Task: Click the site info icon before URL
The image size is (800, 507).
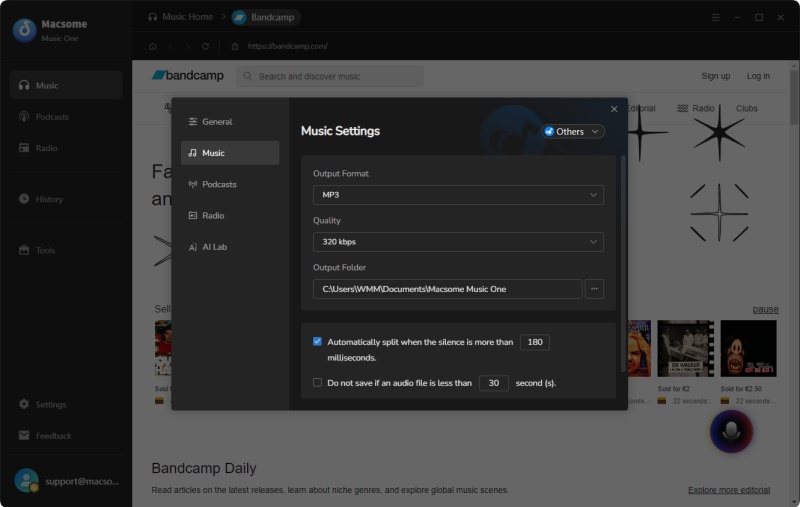Action: (x=235, y=46)
